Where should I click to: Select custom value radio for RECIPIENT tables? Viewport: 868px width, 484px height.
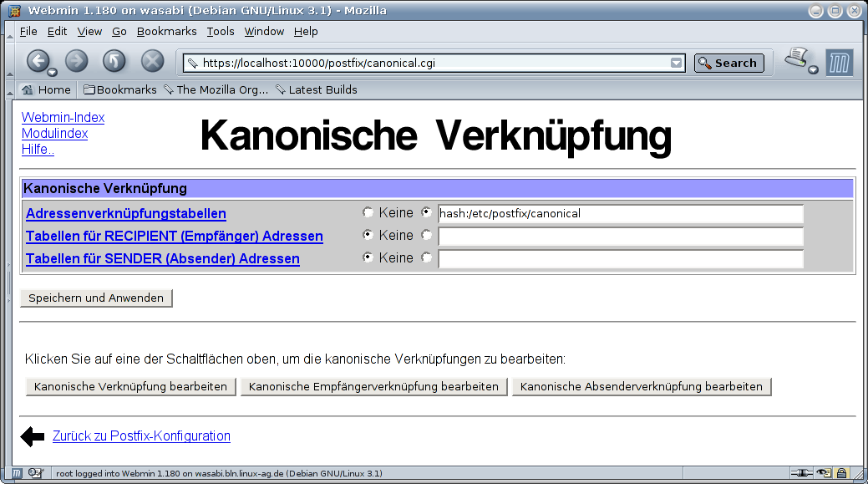pos(426,235)
